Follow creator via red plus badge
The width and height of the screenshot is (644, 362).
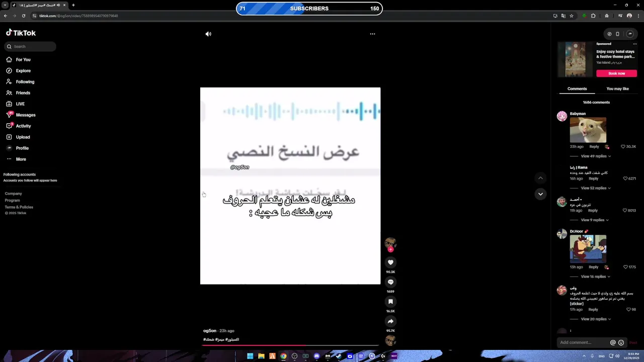click(390, 249)
